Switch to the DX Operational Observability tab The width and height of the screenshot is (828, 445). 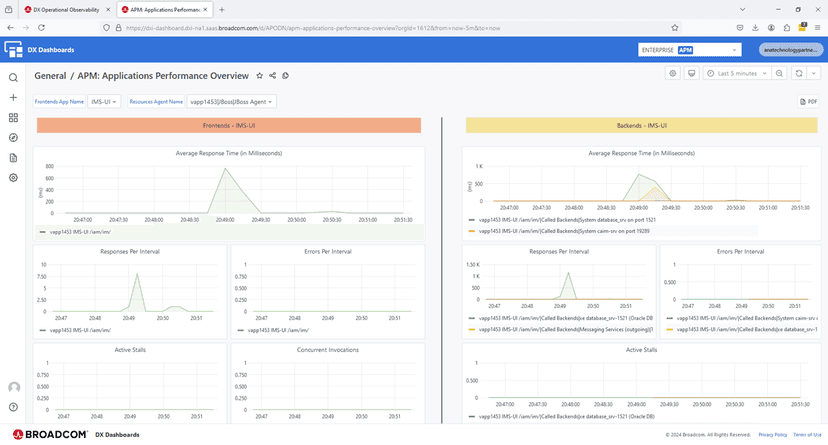67,9
